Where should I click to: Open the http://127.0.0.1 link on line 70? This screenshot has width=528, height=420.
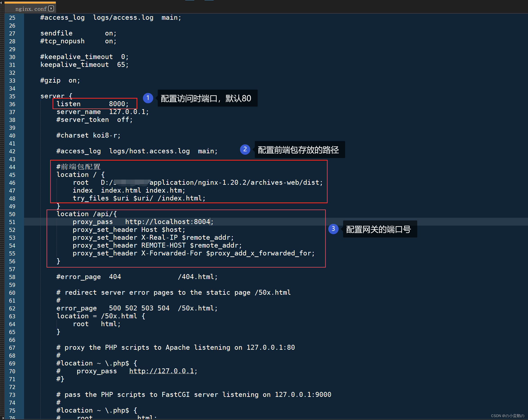point(161,371)
